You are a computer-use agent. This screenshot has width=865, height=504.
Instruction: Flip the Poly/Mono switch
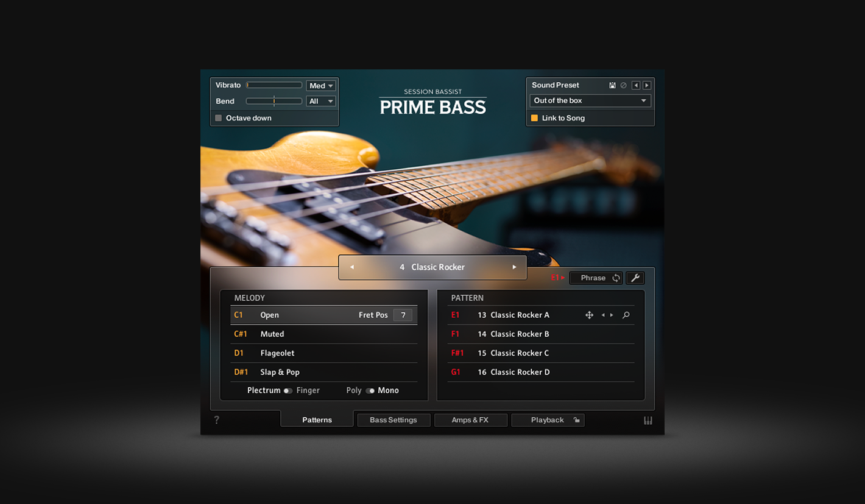pyautogui.click(x=370, y=391)
